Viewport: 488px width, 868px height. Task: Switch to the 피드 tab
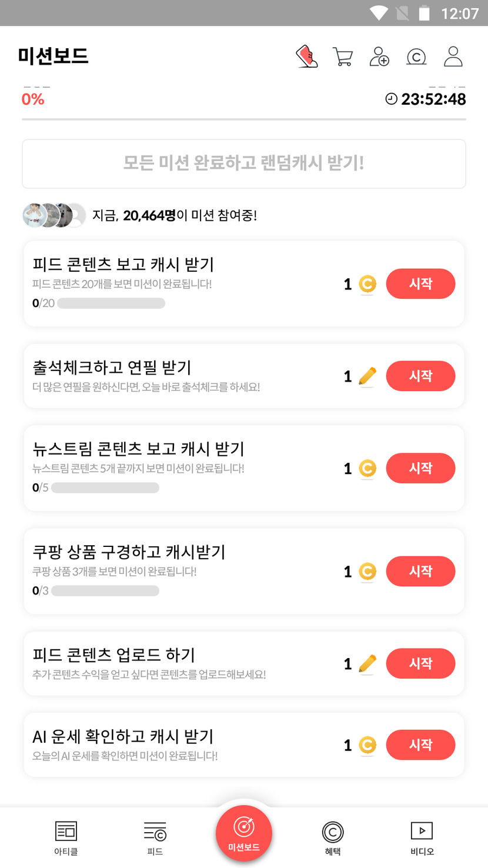(x=155, y=837)
